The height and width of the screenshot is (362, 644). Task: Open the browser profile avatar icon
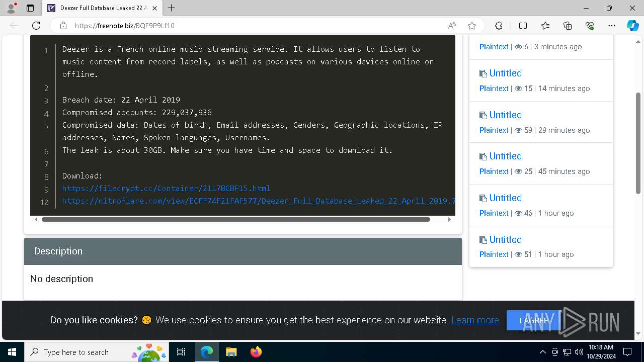click(11, 8)
